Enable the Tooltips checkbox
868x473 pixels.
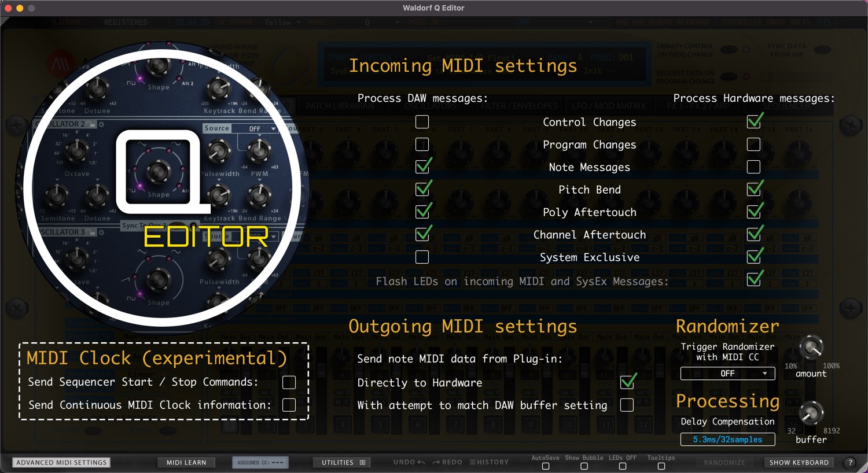(x=661, y=466)
